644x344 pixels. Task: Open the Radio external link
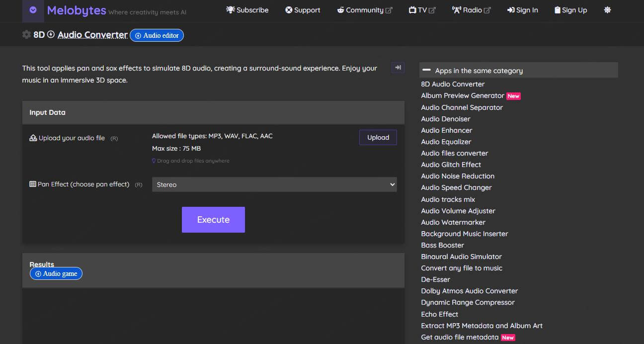[x=471, y=10]
